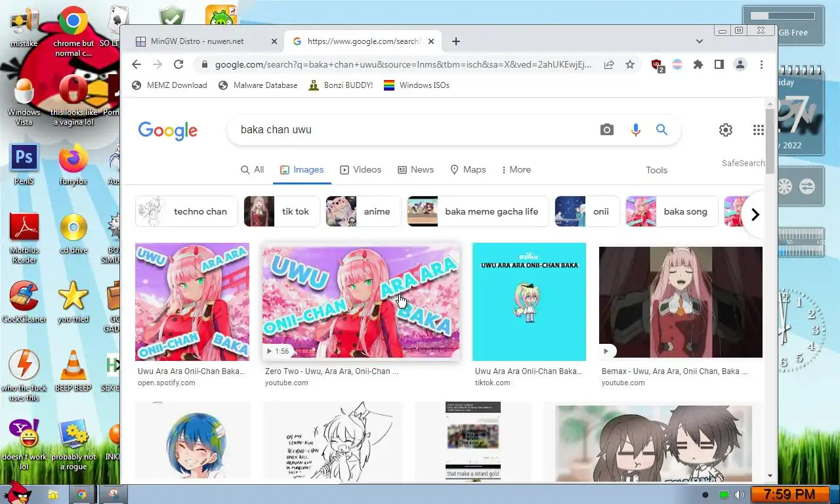Image resolution: width=840 pixels, height=504 pixels.
Task: Open the Chrome profile avatar menu
Action: point(740,64)
